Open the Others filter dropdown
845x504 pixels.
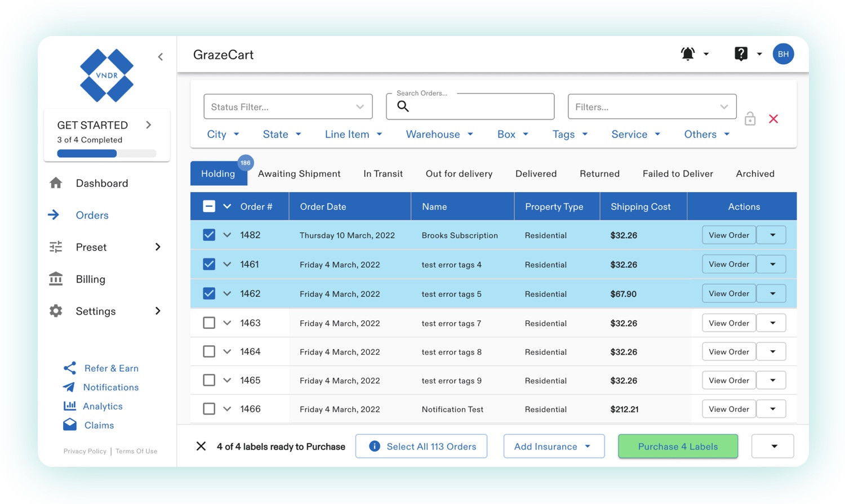[x=707, y=134]
